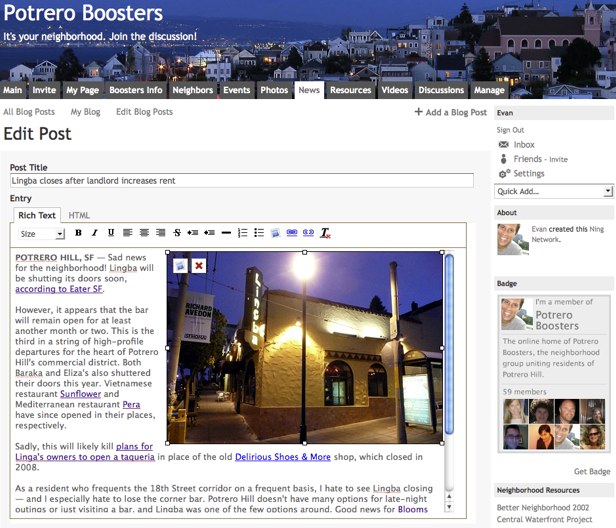Image resolution: width=616 pixels, height=528 pixels.
Task: Click the editor scroll up arrow
Action: point(449,496)
